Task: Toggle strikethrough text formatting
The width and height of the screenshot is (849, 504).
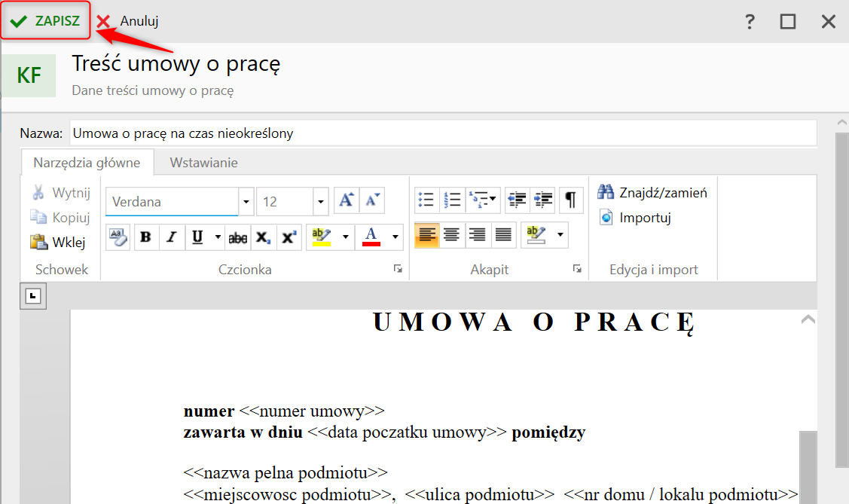Action: [237, 237]
